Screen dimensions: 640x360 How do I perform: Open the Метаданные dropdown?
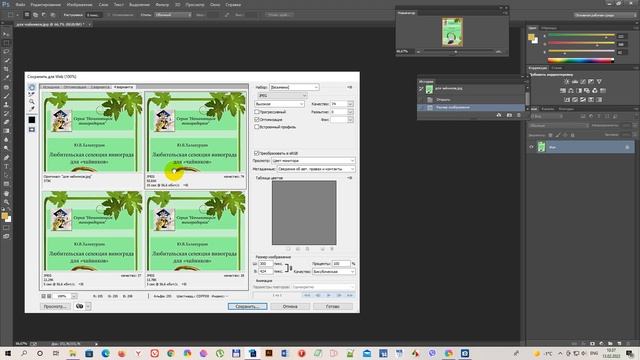pos(316,169)
